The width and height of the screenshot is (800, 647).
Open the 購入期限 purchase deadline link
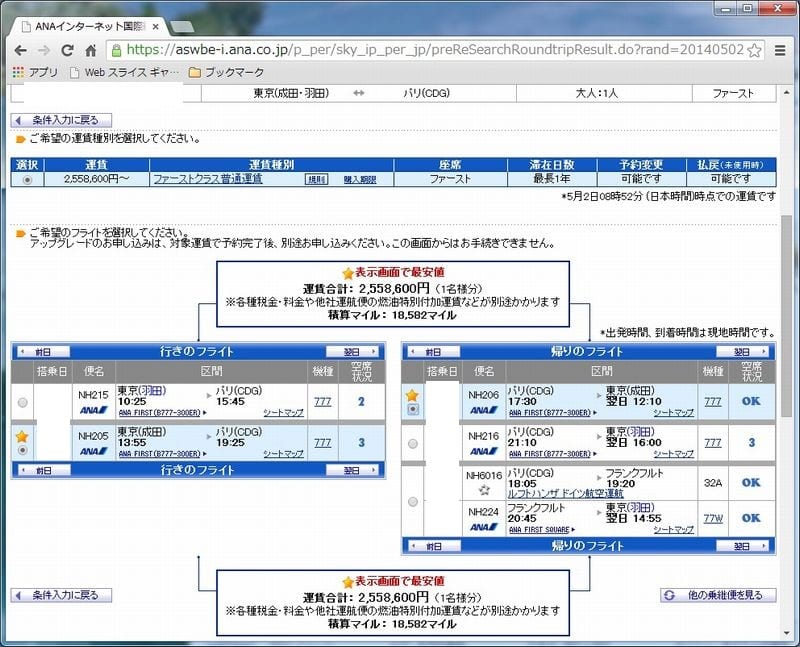pos(360,180)
